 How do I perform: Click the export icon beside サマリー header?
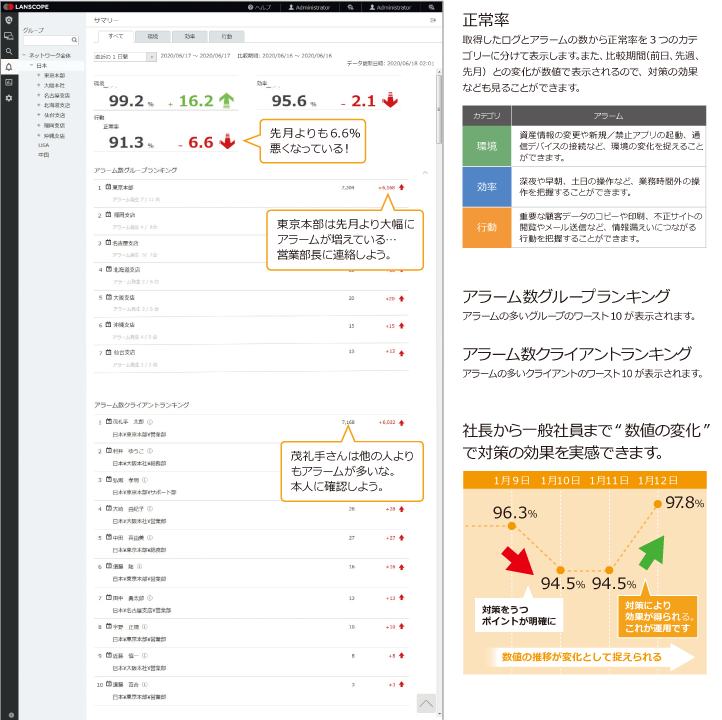coord(433,20)
